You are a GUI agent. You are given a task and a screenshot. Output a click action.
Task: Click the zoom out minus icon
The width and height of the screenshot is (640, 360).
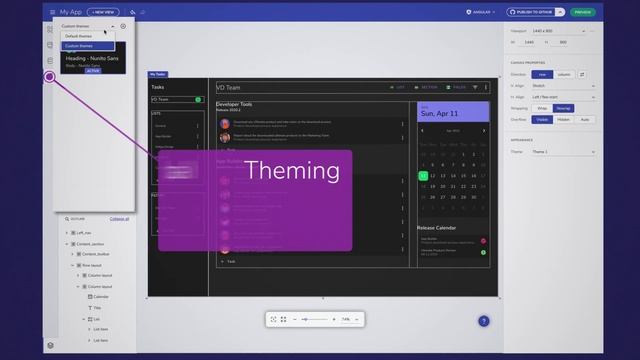tap(295, 319)
